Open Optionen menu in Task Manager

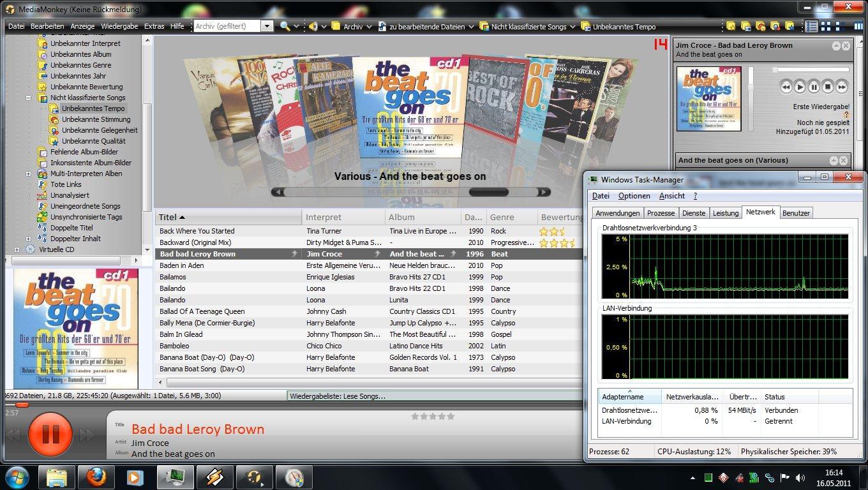(x=634, y=196)
